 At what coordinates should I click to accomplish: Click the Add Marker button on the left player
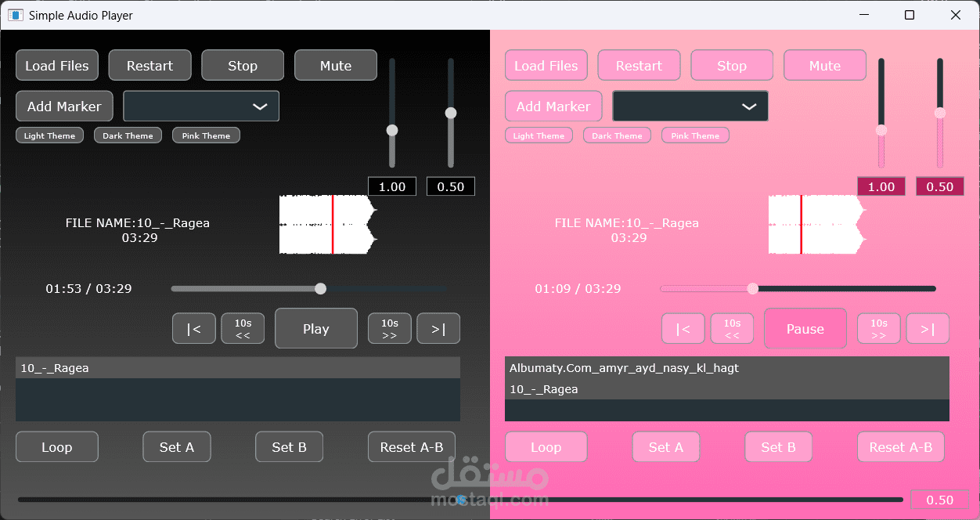point(64,106)
